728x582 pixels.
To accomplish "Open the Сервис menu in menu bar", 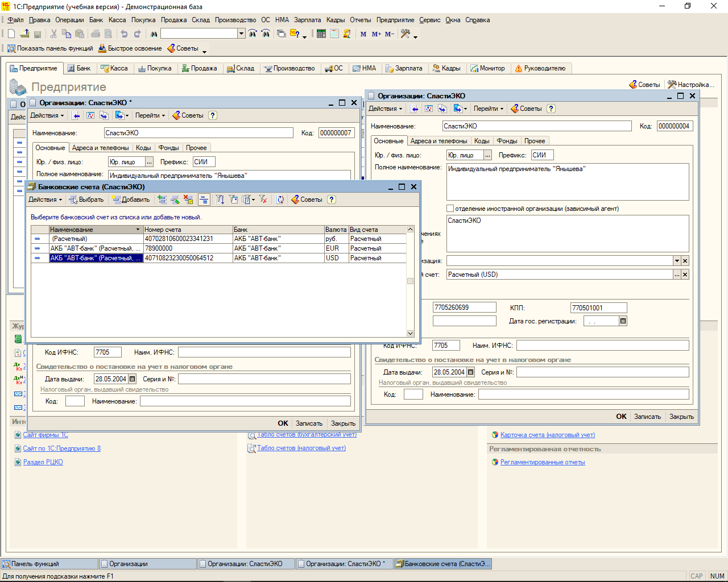I will coord(430,20).
